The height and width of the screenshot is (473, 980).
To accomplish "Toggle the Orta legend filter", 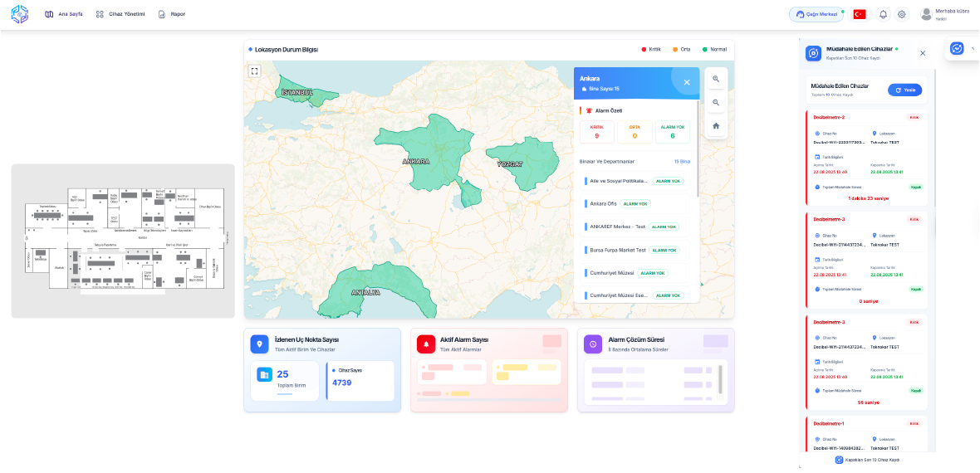I will (x=681, y=50).
